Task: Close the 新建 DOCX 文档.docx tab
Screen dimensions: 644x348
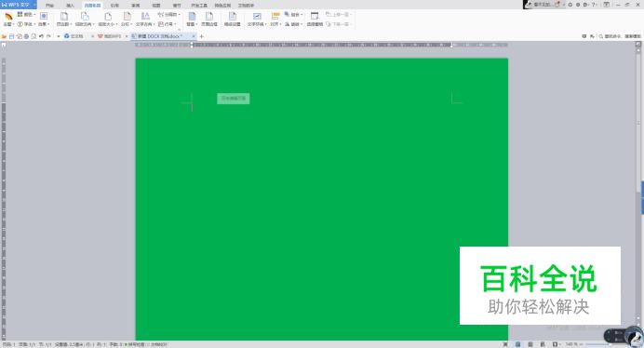Action: 194,36
